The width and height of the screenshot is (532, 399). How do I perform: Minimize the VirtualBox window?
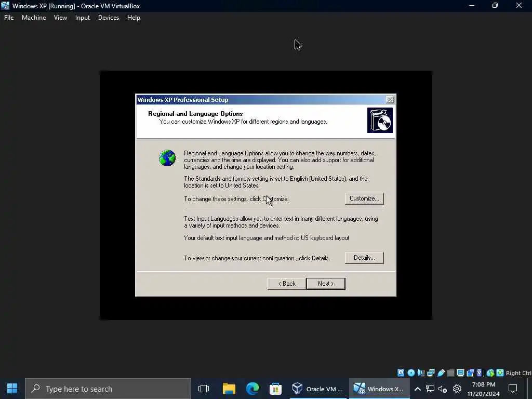point(472,5)
